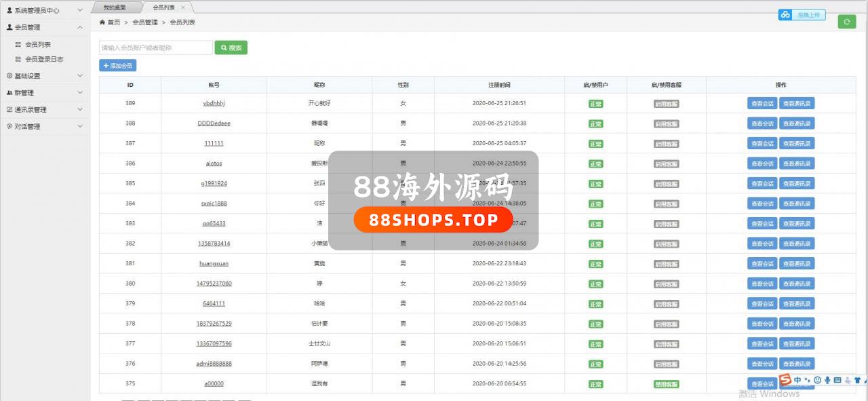The image size is (868, 401).
Task: Focus the member account search field
Action: (x=156, y=48)
